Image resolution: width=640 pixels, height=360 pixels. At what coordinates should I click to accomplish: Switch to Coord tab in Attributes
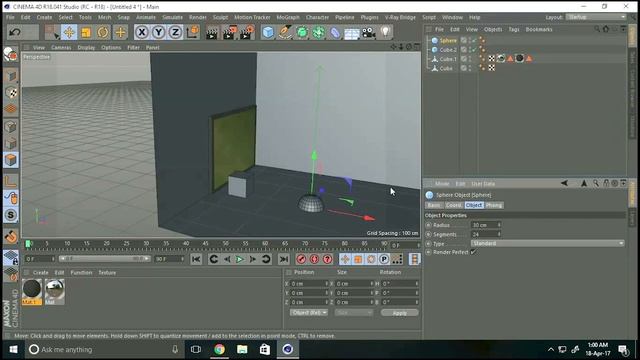point(453,205)
